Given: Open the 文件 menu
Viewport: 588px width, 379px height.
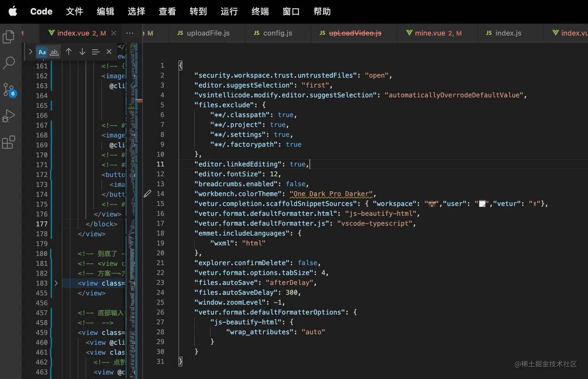Looking at the screenshot, I should point(75,11).
